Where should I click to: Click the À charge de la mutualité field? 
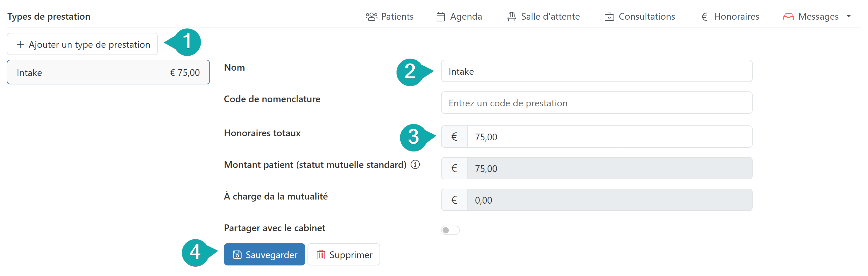click(x=609, y=200)
